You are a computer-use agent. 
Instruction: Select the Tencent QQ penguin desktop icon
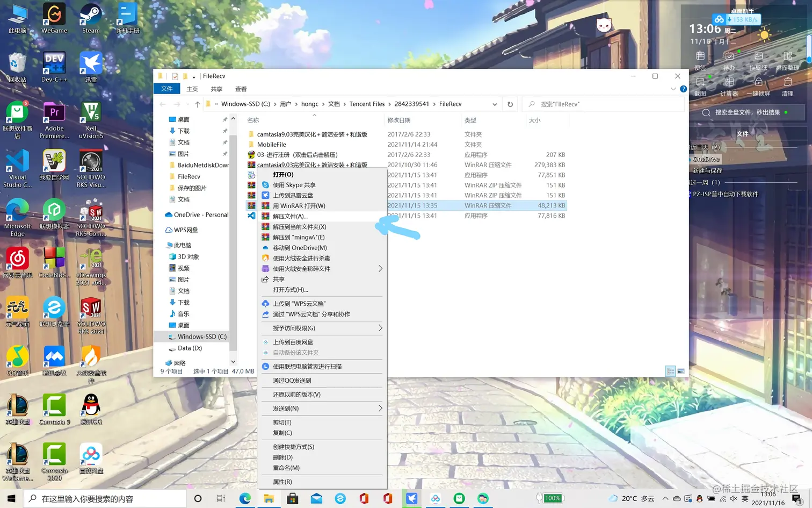91,409
